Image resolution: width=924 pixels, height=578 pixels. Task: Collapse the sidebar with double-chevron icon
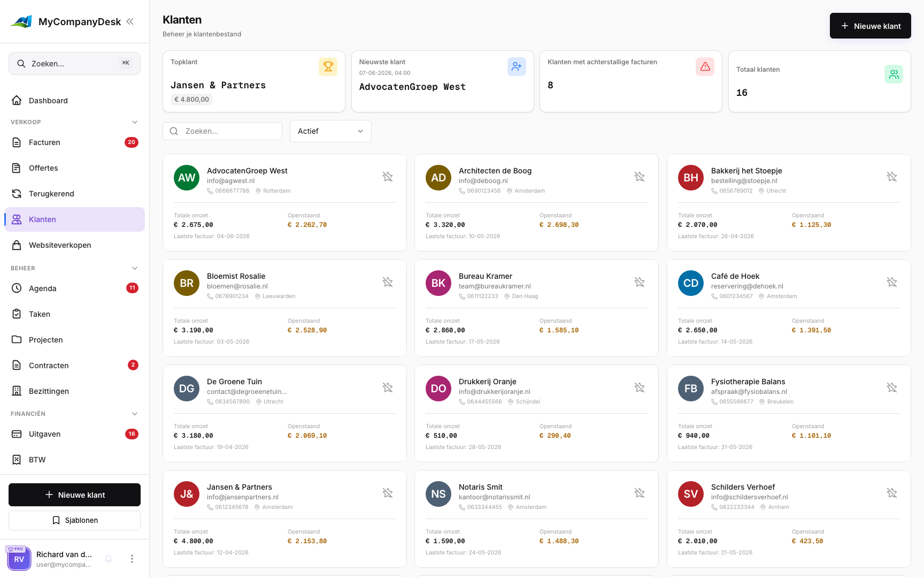(130, 21)
